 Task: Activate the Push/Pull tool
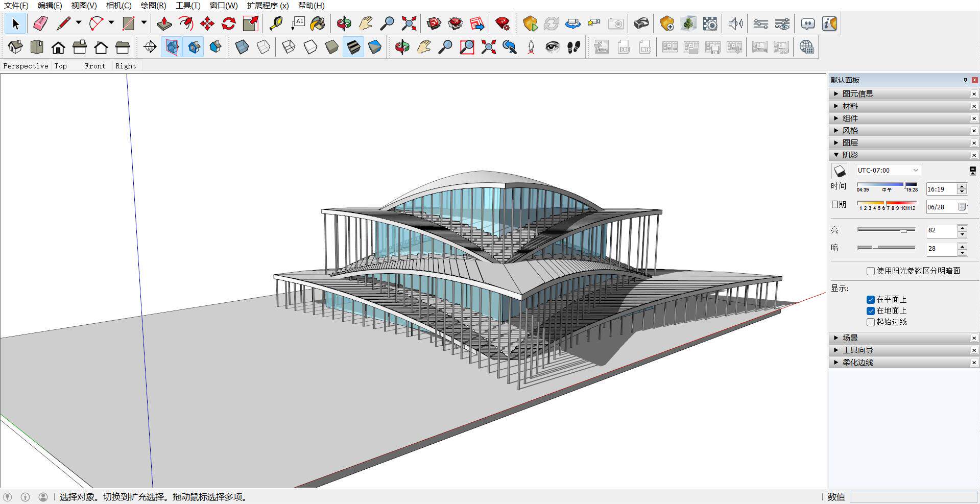tap(164, 23)
